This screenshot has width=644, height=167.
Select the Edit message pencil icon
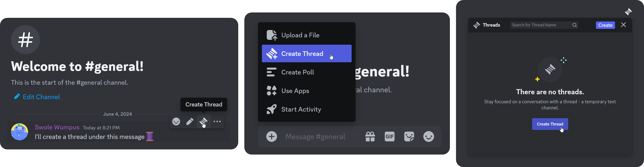[190, 121]
